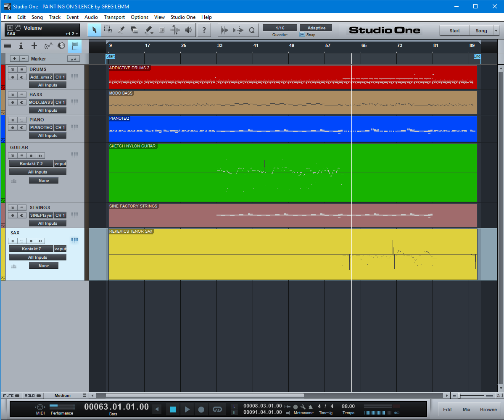Open DRUMS instrument Add..ums2 selector
This screenshot has height=420, width=504.
(x=41, y=77)
